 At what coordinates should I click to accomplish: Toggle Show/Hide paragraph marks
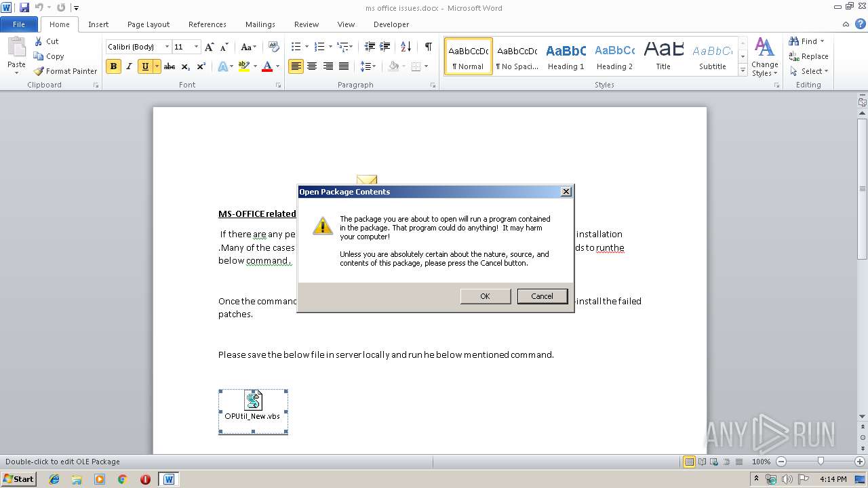tap(428, 47)
